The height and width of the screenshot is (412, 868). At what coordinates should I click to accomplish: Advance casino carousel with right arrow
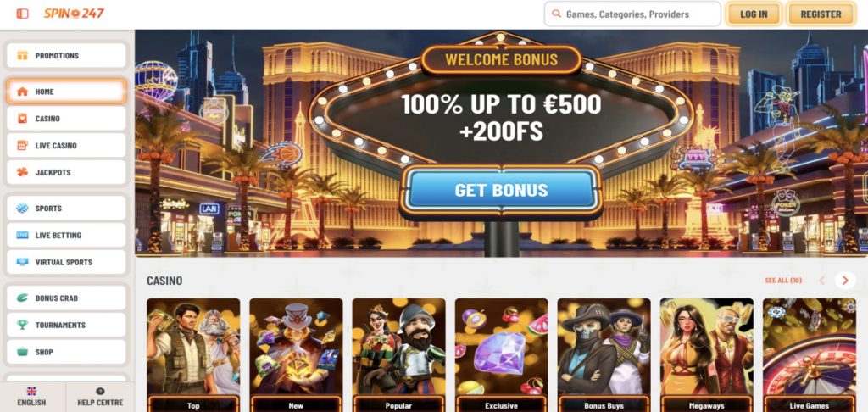[845, 281]
